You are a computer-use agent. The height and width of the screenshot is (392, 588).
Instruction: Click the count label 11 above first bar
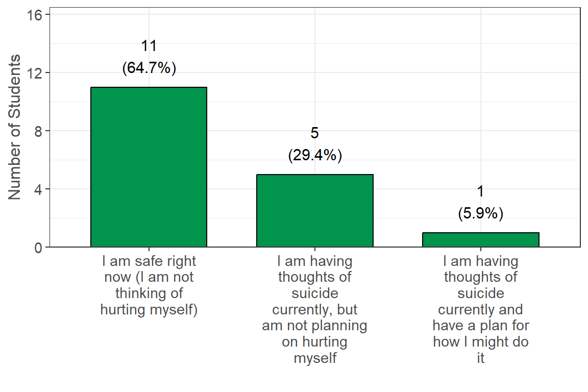point(149,46)
